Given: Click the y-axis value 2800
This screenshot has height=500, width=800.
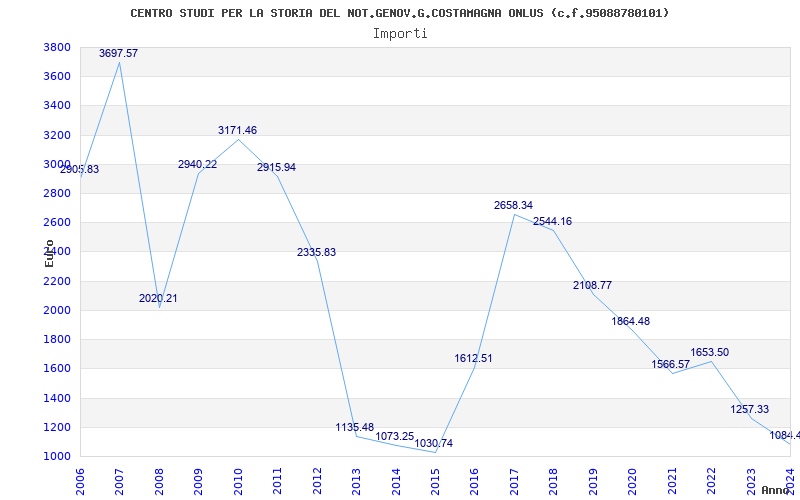Looking at the screenshot, I should (x=57, y=193).
